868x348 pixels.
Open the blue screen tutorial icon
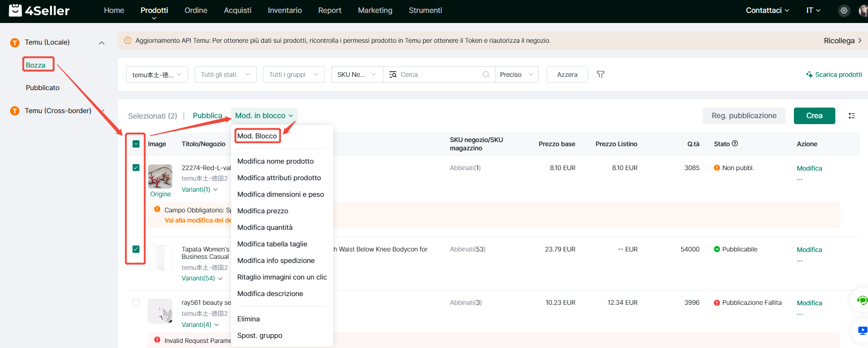(x=862, y=331)
